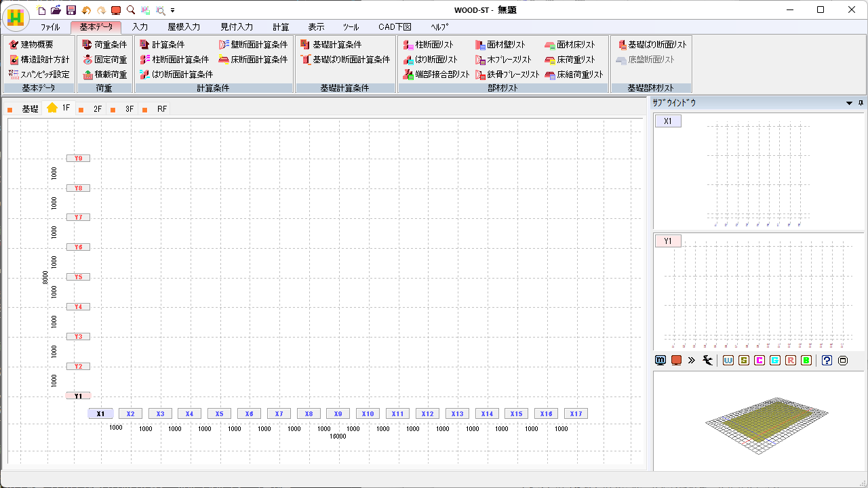
Task: Open 建物概要 building overview
Action: pyautogui.click(x=37, y=45)
